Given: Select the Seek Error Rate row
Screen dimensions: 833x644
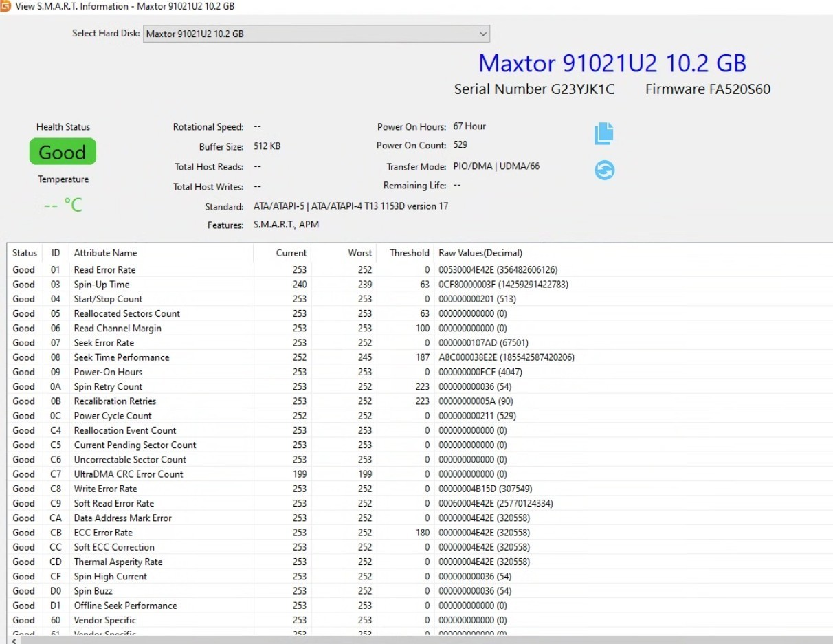Looking at the screenshot, I should click(421, 343).
